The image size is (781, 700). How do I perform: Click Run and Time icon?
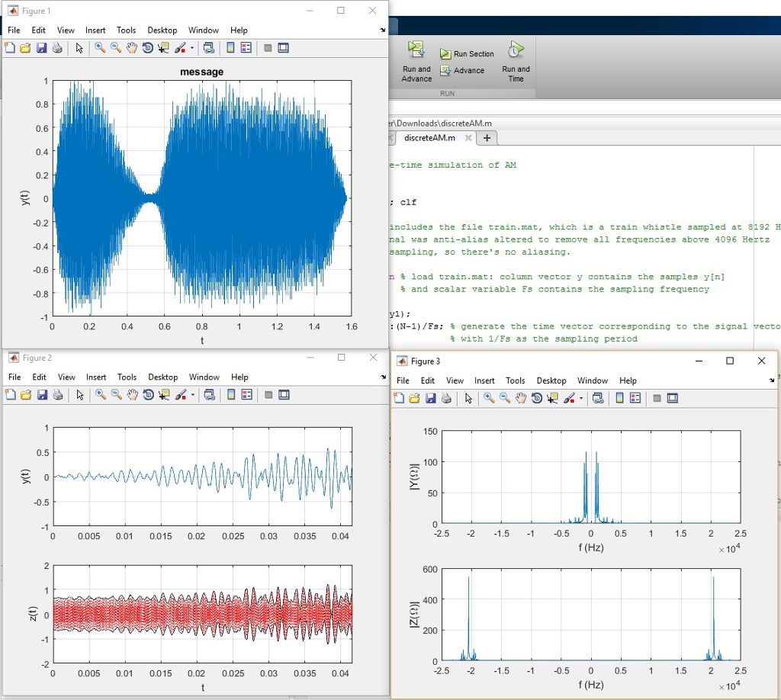pos(516,61)
